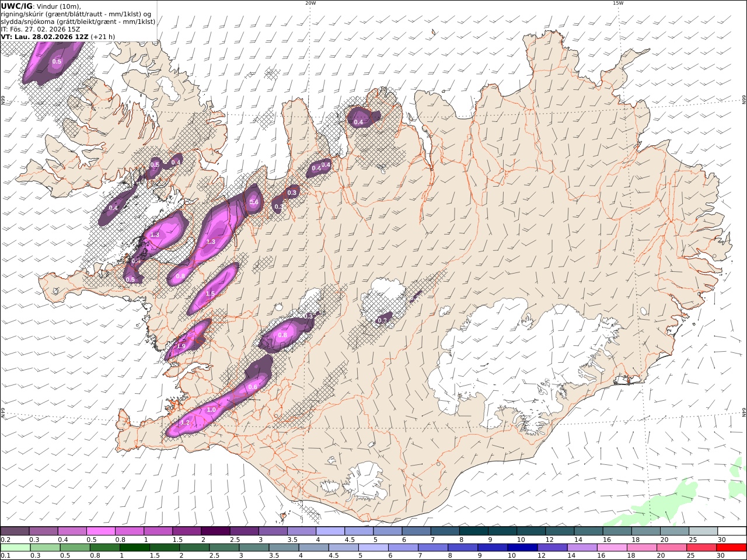Click the light pink swatch between lower 16 and 18
The height and width of the screenshot is (560, 747).
(x=612, y=548)
